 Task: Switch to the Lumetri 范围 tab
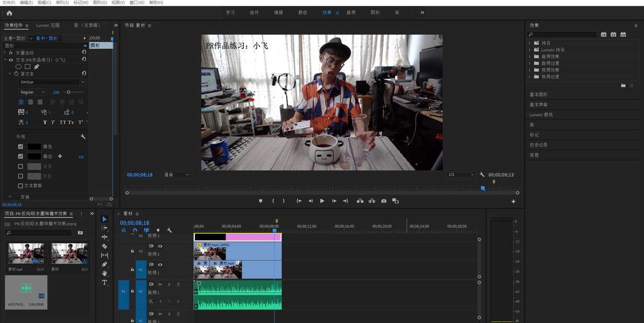pos(47,25)
